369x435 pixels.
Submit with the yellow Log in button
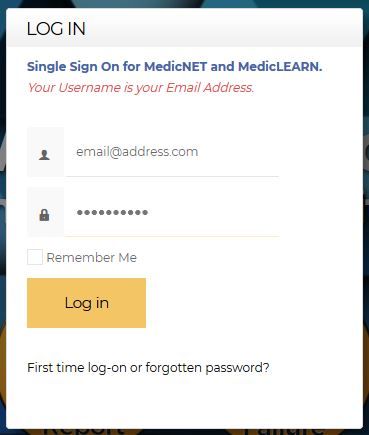[x=86, y=303]
